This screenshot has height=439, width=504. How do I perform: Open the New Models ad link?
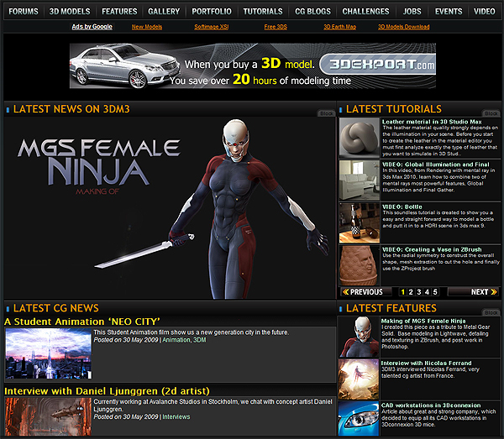click(146, 27)
